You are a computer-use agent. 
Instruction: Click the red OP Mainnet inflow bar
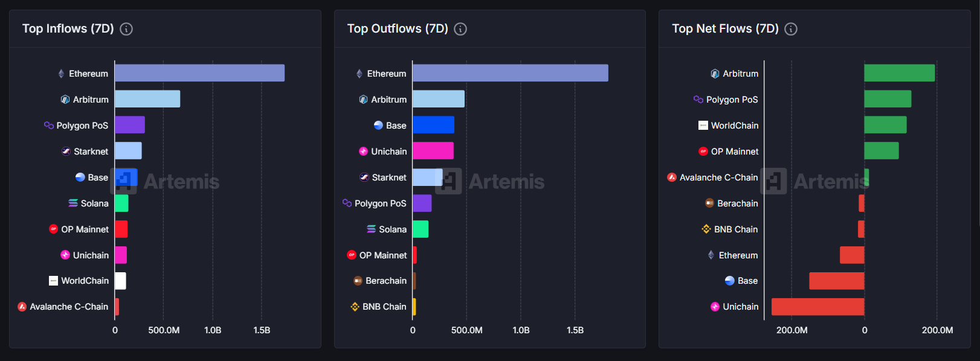pyautogui.click(x=121, y=229)
